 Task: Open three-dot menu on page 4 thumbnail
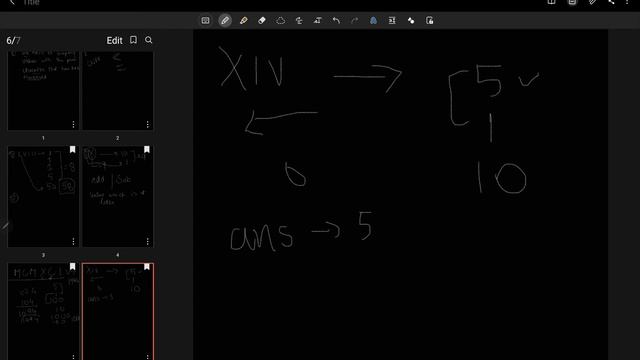147,241
